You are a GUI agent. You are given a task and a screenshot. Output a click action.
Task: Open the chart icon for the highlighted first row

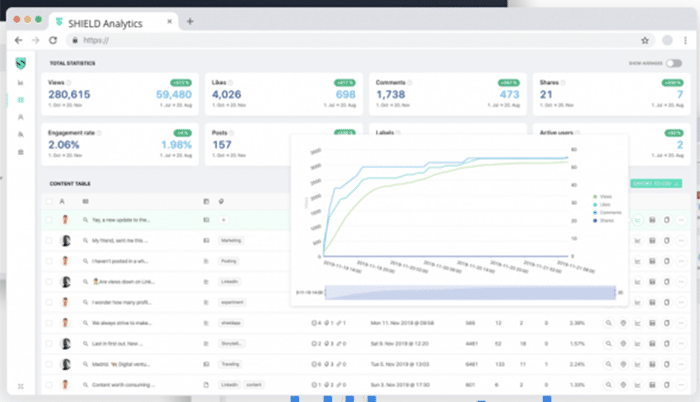click(637, 219)
